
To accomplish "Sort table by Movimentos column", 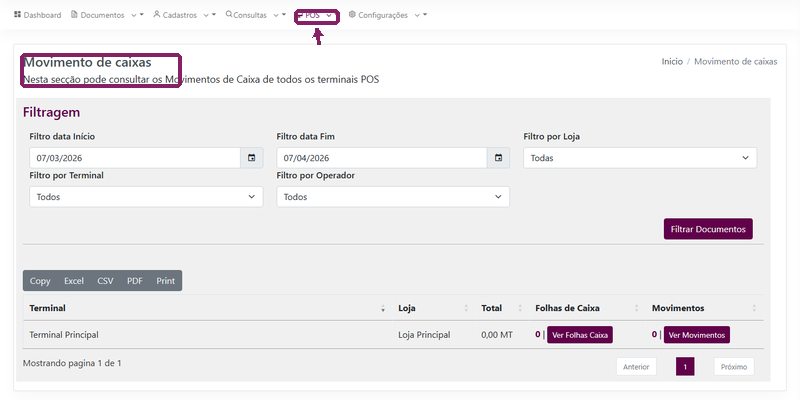I will point(705,308).
